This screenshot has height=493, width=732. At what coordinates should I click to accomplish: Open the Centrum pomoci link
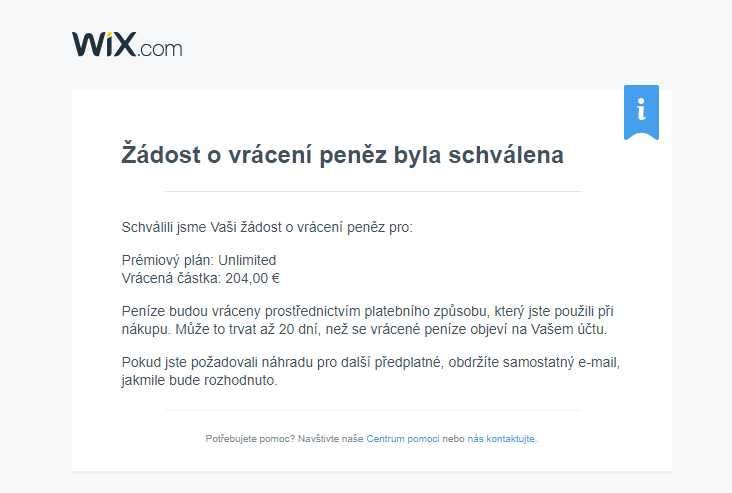pos(402,439)
